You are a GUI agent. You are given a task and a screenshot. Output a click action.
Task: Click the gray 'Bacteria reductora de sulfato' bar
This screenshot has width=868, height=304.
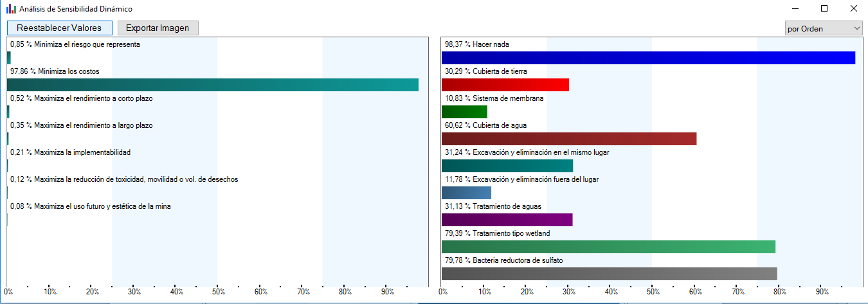coord(610,274)
